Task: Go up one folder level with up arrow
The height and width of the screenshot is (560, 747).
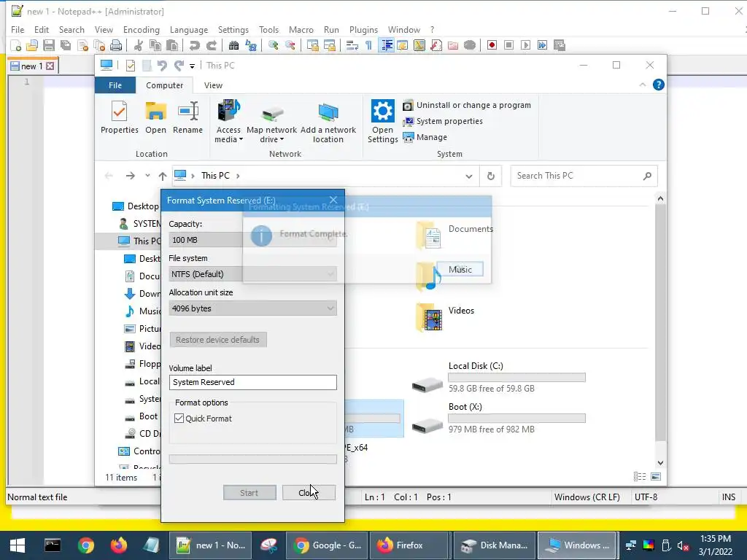Action: click(x=163, y=176)
